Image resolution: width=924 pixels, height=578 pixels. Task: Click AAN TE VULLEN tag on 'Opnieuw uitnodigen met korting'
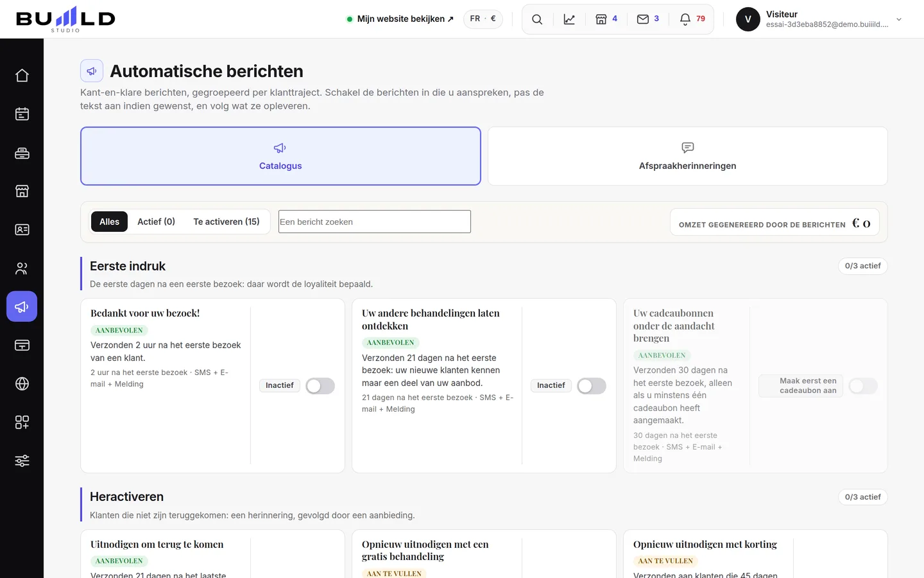pyautogui.click(x=665, y=561)
